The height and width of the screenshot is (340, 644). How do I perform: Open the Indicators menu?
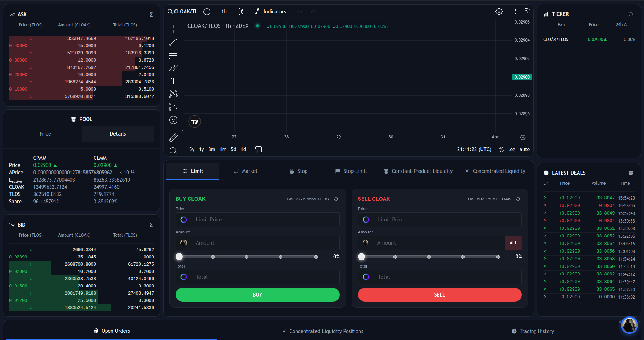coord(271,11)
